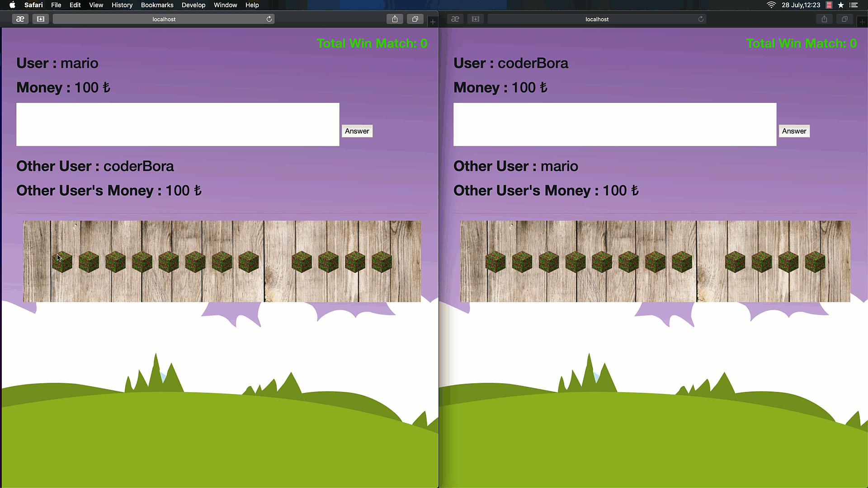868x488 pixels.
Task: Click mario's answer text box
Action: coord(178,124)
